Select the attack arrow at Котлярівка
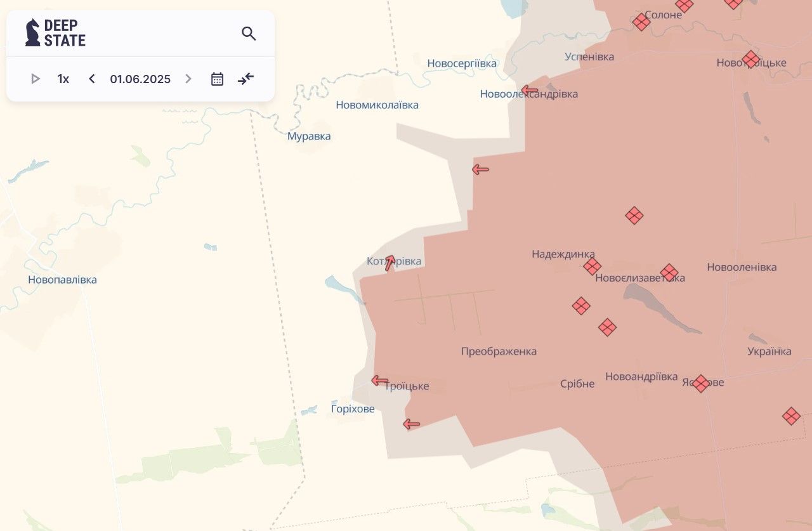Viewport: 812px width, 531px height. coord(390,263)
